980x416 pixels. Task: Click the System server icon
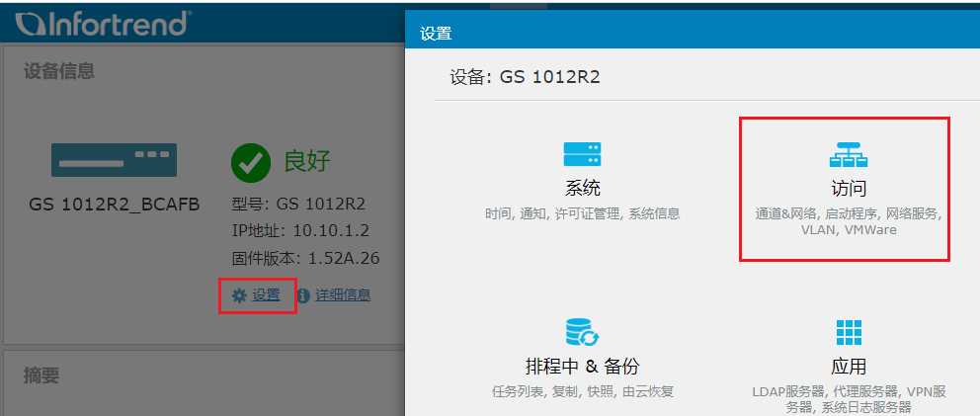pyautogui.click(x=583, y=154)
